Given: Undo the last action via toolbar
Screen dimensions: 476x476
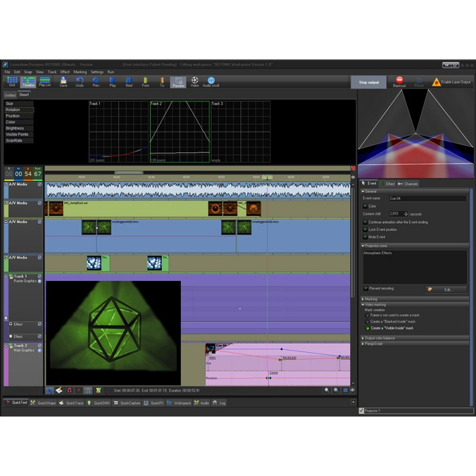Looking at the screenshot, I should [x=80, y=82].
